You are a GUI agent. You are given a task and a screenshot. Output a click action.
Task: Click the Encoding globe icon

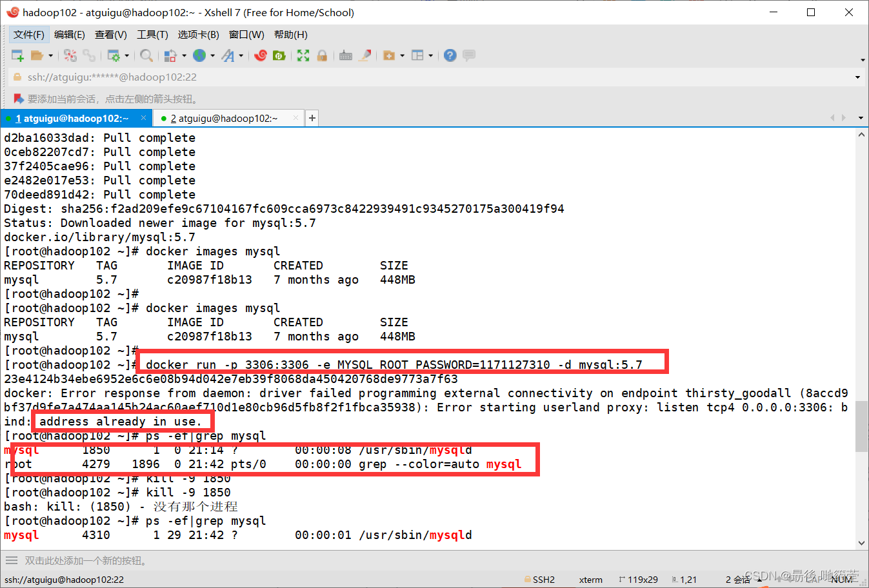(x=199, y=55)
